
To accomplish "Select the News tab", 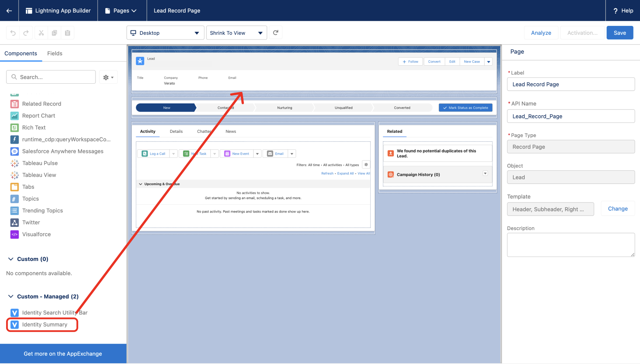I will 231,131.
